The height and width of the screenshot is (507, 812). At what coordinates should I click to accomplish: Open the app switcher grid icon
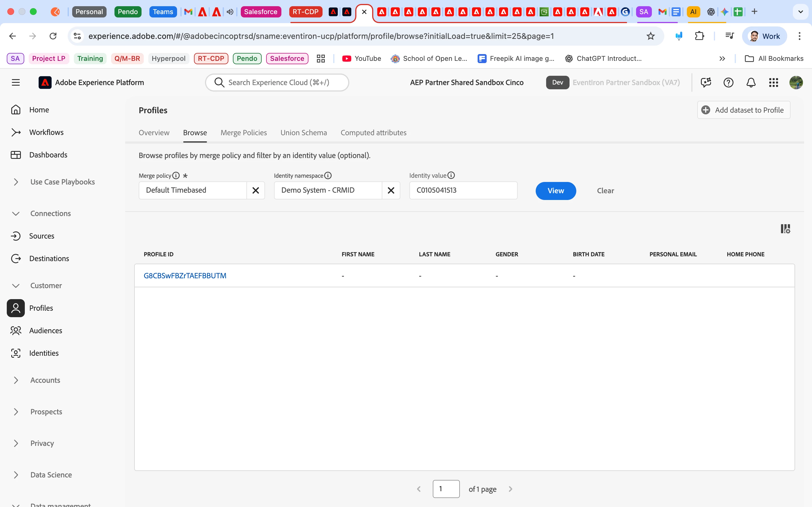(773, 83)
